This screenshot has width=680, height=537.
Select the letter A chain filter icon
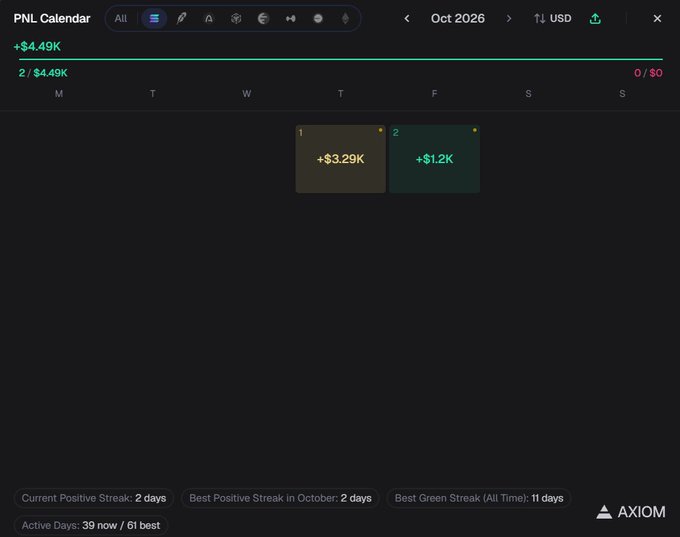[x=209, y=19]
